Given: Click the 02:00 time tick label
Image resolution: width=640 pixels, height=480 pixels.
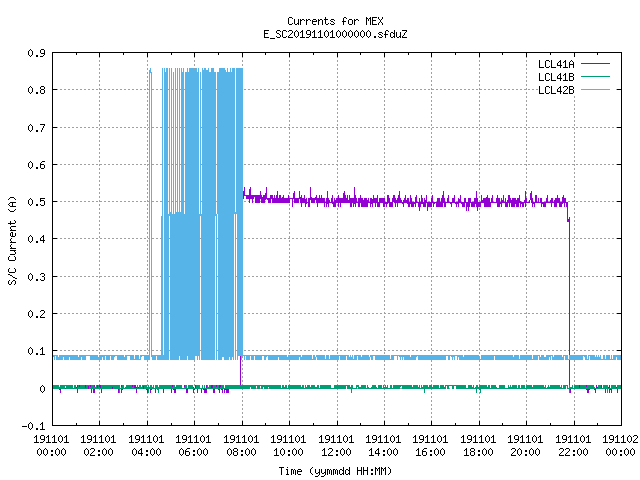Looking at the screenshot, I should [98, 452].
